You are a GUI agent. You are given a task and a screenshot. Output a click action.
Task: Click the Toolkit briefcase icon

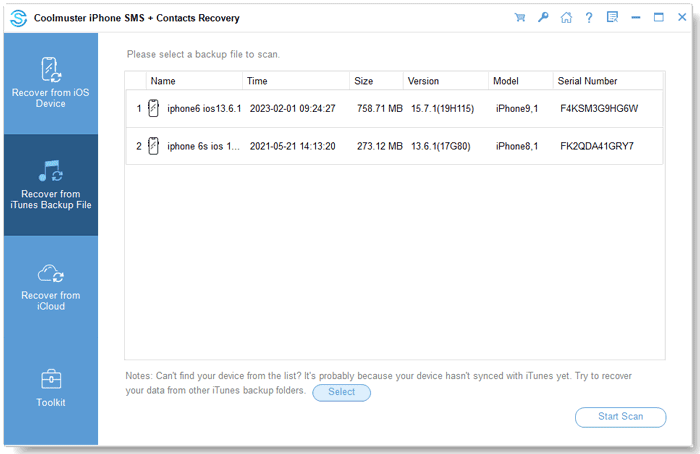point(51,379)
